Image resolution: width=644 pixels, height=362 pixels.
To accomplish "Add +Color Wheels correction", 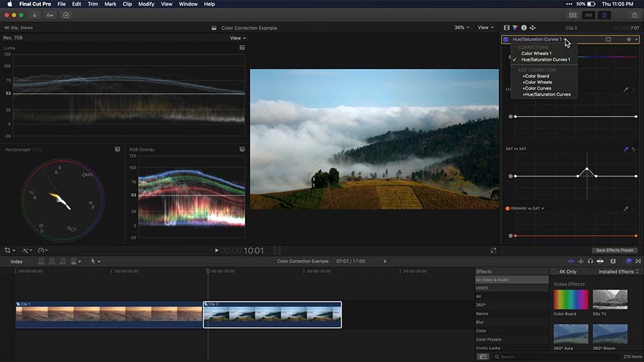I will 537,82.
